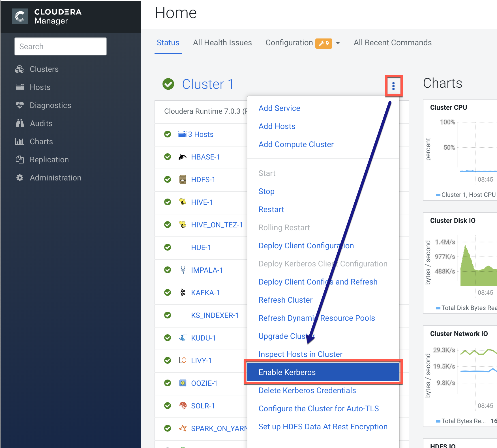This screenshot has width=497, height=448.
Task: Click the Cloudera Manager logo icon
Action: [20, 16]
